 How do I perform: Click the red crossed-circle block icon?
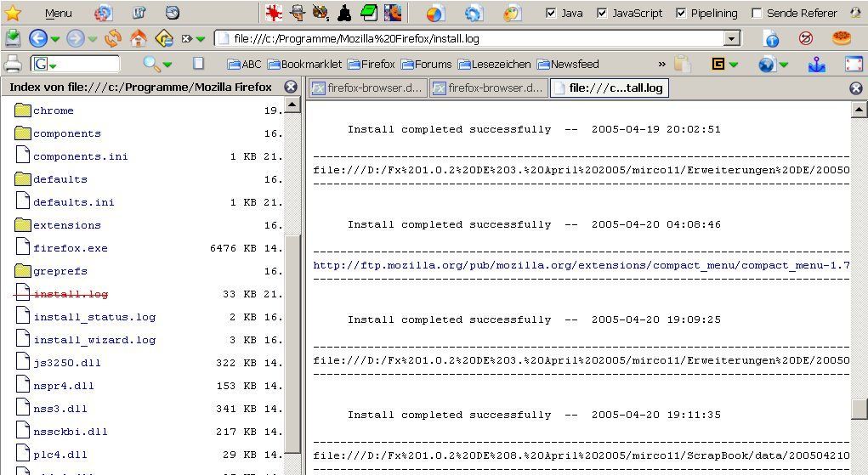tap(806, 38)
